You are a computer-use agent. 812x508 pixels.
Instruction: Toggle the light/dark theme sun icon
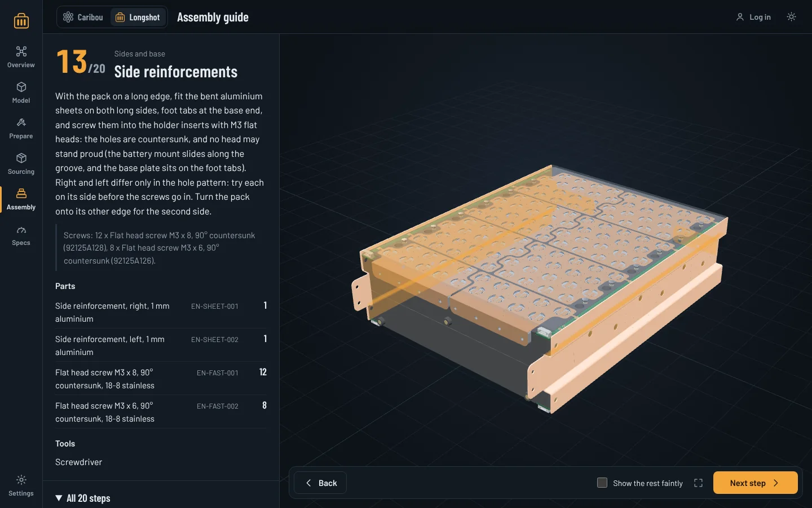pyautogui.click(x=791, y=17)
